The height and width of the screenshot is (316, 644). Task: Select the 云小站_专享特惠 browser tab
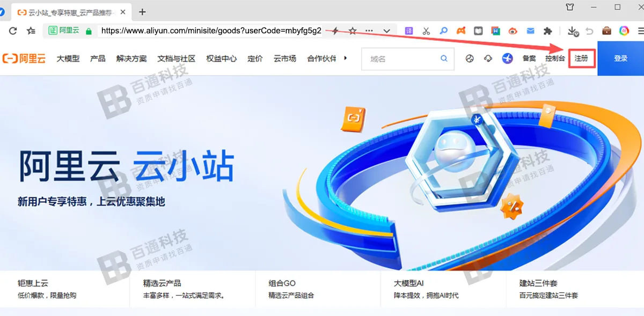pos(71,12)
